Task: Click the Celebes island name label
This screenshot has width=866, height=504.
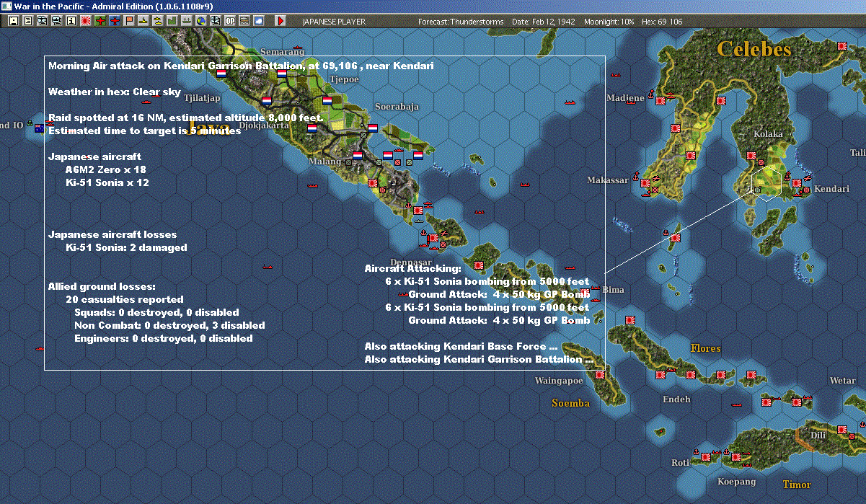Action: point(754,49)
